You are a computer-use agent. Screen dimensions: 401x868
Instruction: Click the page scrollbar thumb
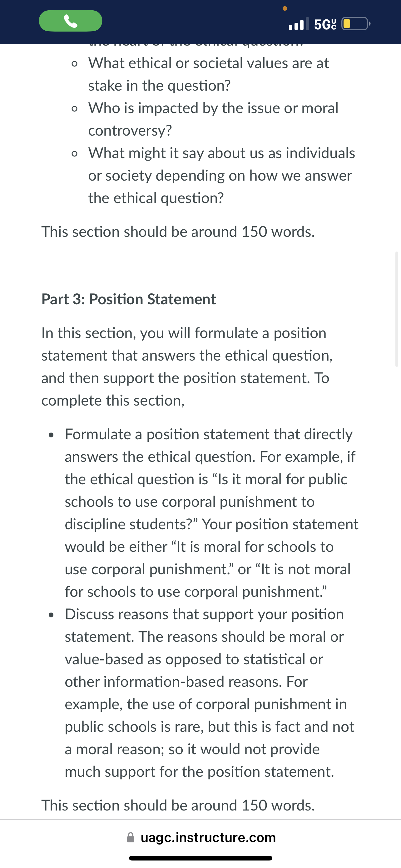click(x=397, y=309)
